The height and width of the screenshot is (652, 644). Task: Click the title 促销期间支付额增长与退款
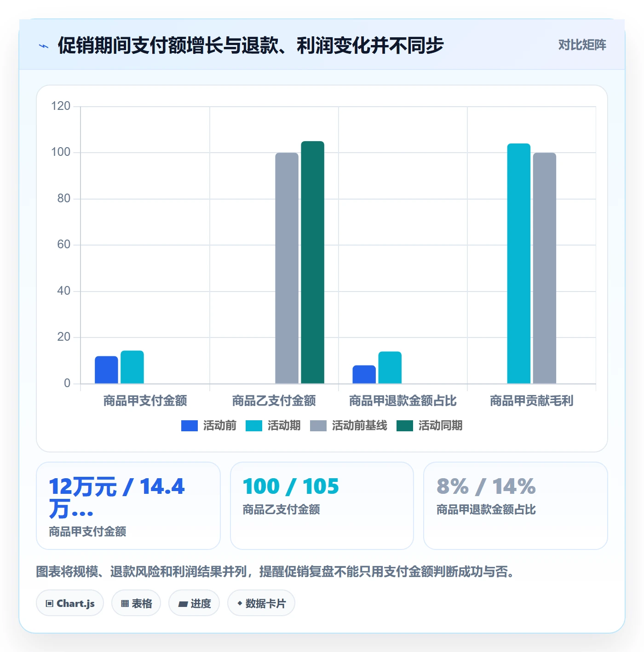(x=251, y=46)
